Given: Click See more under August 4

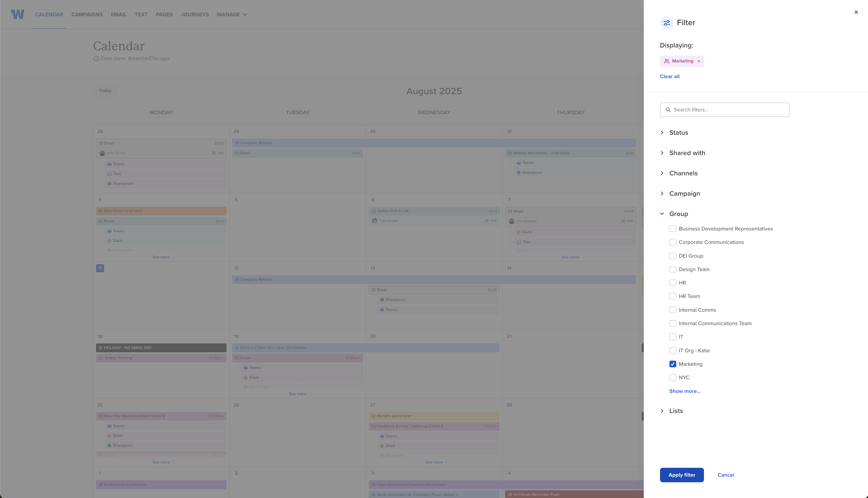Looking at the screenshot, I should tap(161, 257).
